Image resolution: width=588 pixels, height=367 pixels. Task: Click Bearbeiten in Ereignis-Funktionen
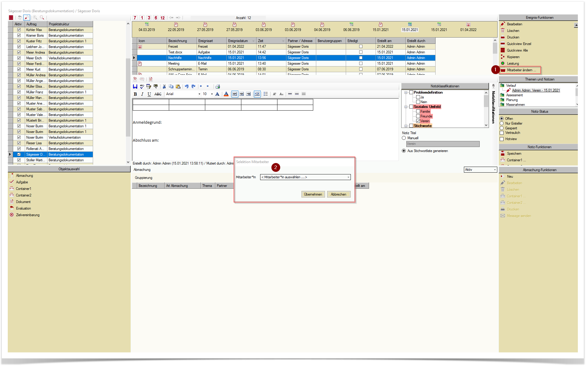514,24
